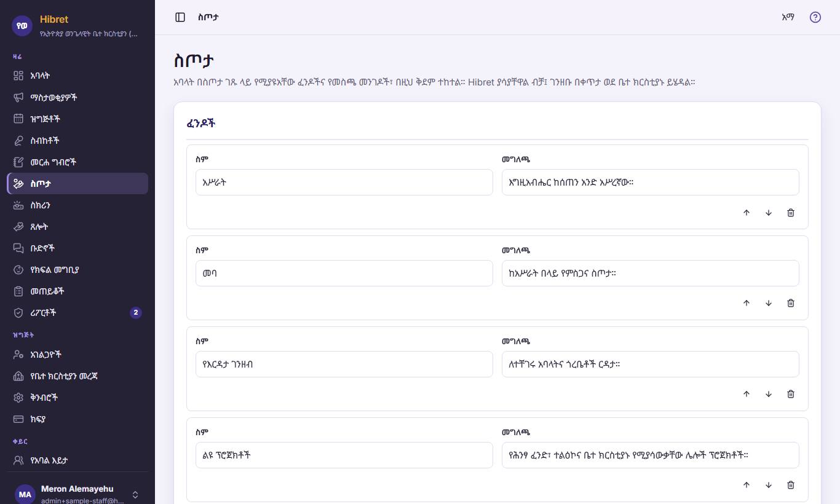This screenshot has height=504, width=840.
Task: Open ቅንብሮች settings page
Action: click(77, 397)
